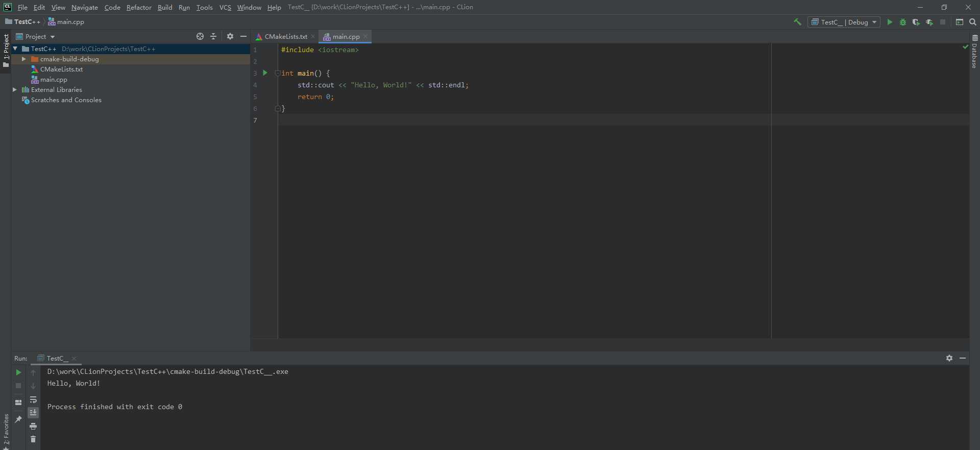Click the main.cpp breadcrumb in the navigation bar
This screenshot has width=980, height=450.
coord(66,21)
